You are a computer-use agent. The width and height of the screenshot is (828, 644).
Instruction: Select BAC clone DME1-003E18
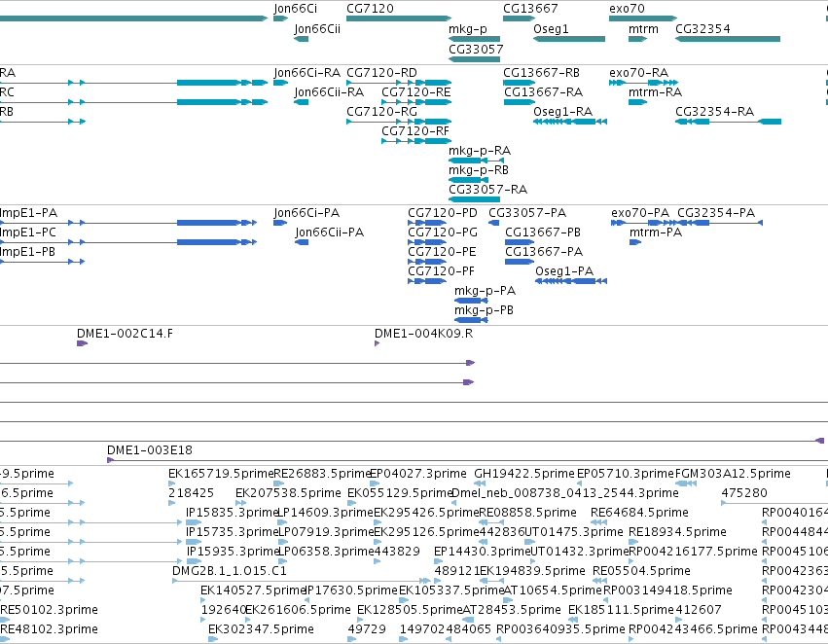(x=467, y=460)
